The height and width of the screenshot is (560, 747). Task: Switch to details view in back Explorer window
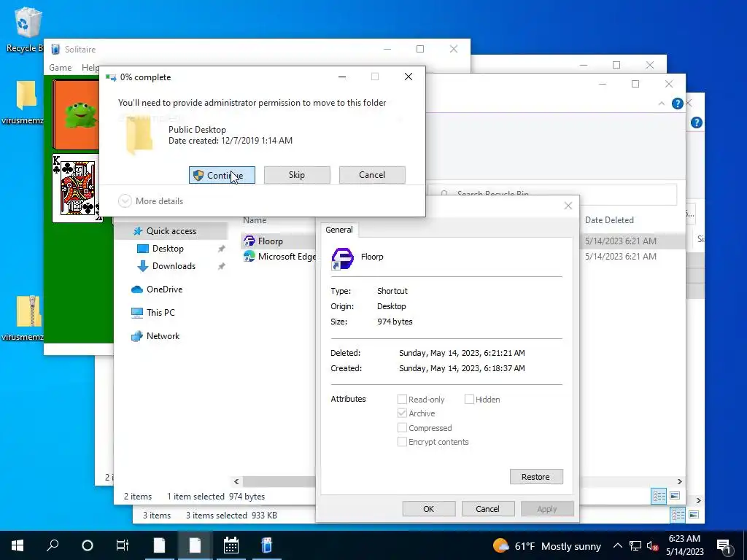(678, 515)
